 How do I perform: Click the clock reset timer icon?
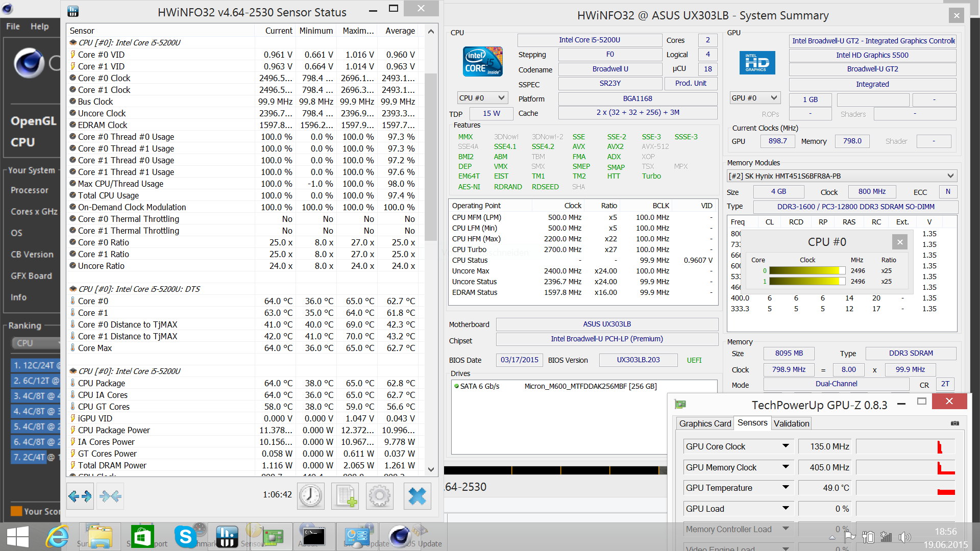[x=310, y=496]
